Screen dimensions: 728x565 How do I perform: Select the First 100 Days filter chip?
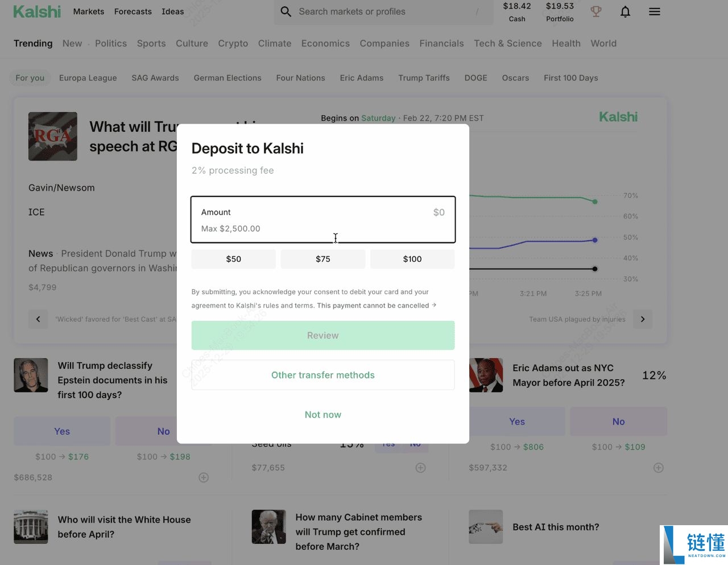(x=571, y=78)
